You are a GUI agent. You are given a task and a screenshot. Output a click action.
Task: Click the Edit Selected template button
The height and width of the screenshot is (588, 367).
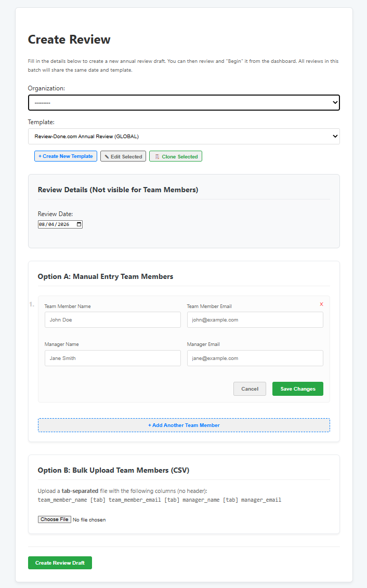tap(123, 156)
